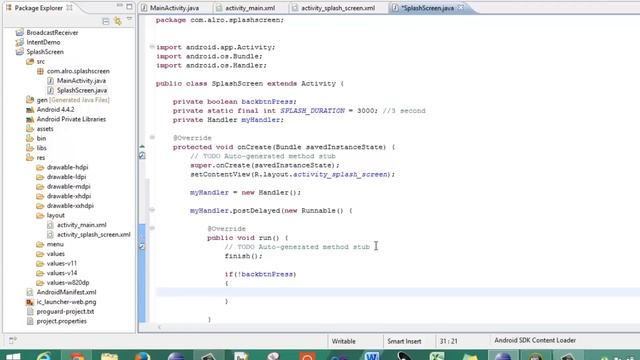Image resolution: width=640 pixels, height=360 pixels.
Task: Close the Package Explorer view tab
Action: click(69, 8)
